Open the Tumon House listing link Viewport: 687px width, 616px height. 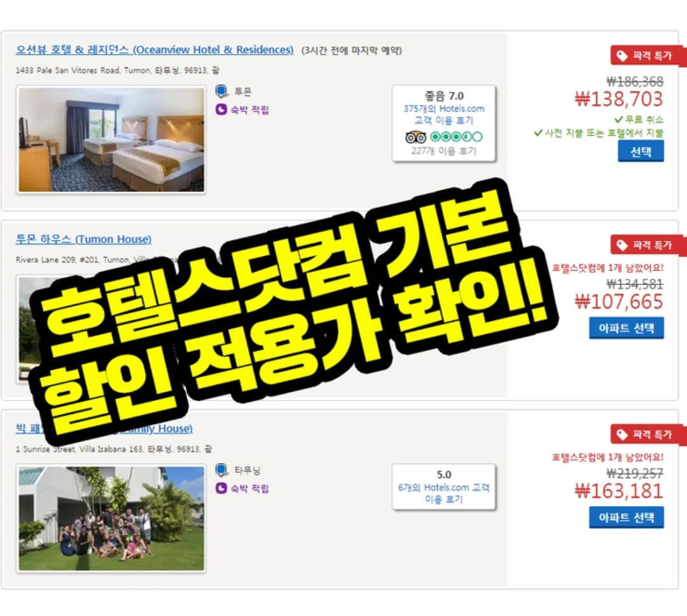pos(84,239)
